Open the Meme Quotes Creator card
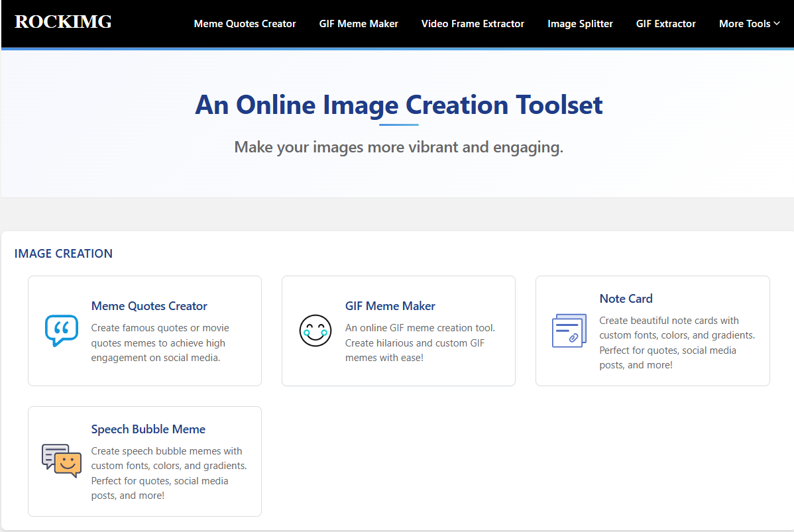This screenshot has height=532, width=794. [x=148, y=305]
